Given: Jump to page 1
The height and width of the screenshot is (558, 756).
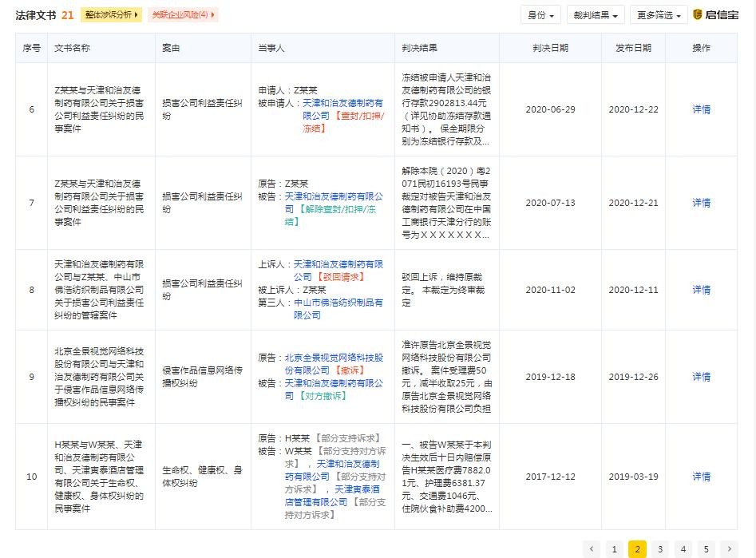Looking at the screenshot, I should (x=614, y=548).
